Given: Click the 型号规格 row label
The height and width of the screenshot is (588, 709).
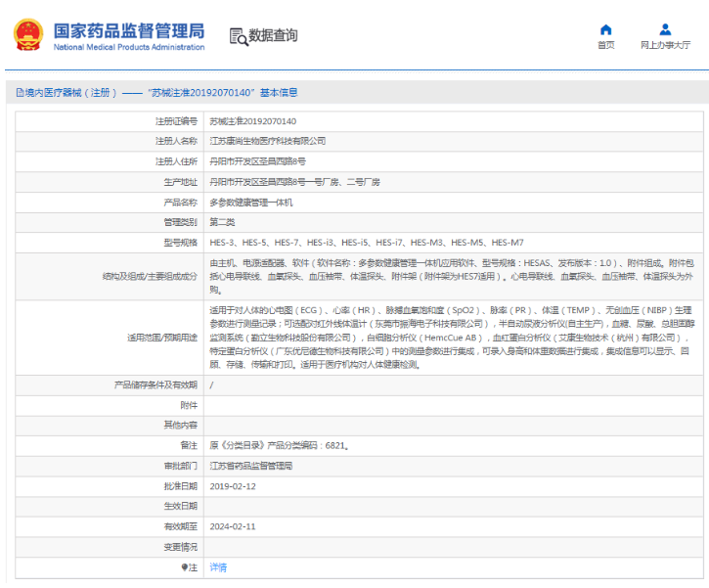Looking at the screenshot, I should 181,243.
